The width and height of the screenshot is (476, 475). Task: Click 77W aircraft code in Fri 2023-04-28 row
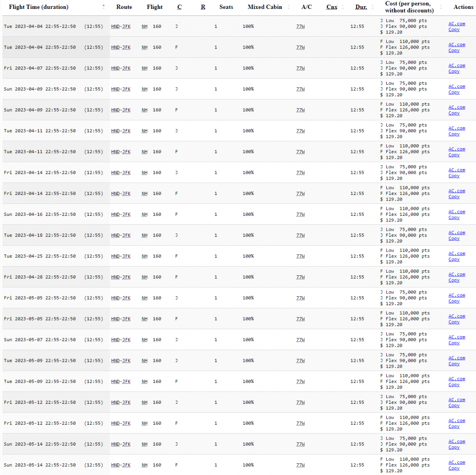click(x=300, y=277)
